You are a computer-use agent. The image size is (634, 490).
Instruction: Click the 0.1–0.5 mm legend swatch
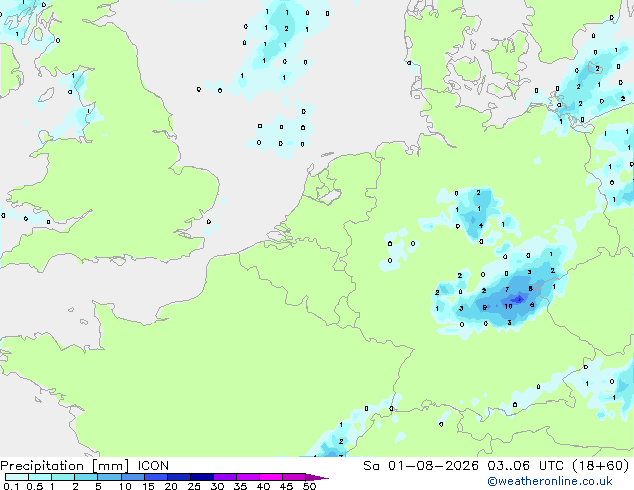coord(17,477)
